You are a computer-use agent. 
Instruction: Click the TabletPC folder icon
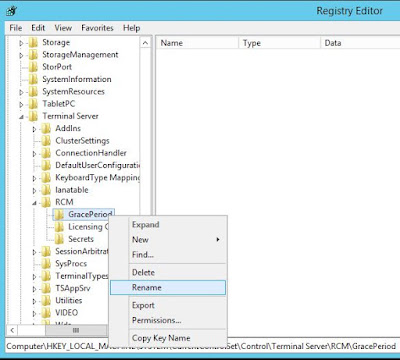pyautogui.click(x=33, y=104)
